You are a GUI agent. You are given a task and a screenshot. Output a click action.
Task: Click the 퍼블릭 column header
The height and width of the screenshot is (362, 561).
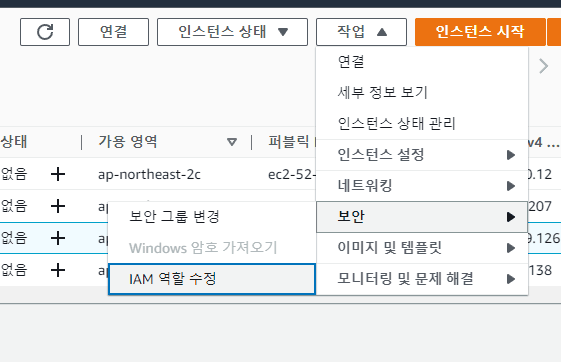[x=289, y=142]
